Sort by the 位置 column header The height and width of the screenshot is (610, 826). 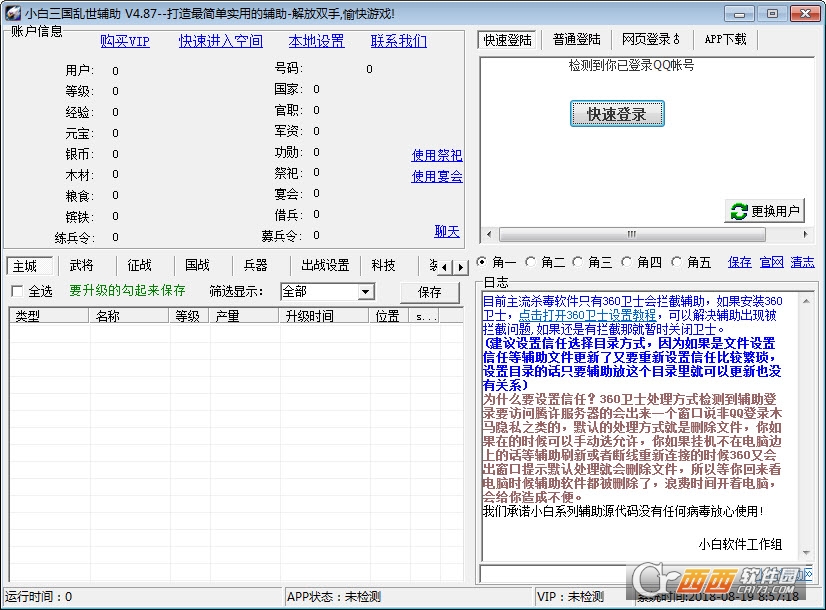tap(389, 316)
